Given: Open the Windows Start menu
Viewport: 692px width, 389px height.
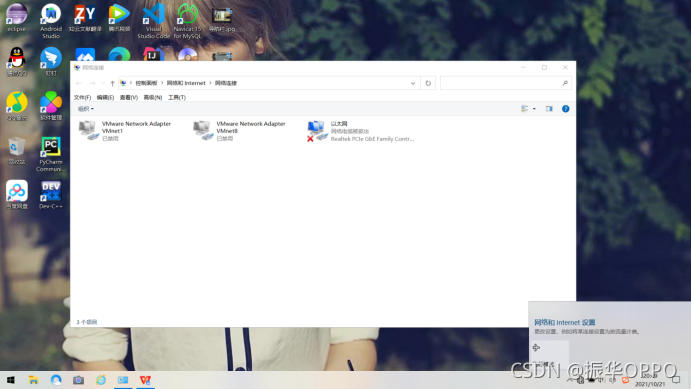Looking at the screenshot, I should 11,380.
